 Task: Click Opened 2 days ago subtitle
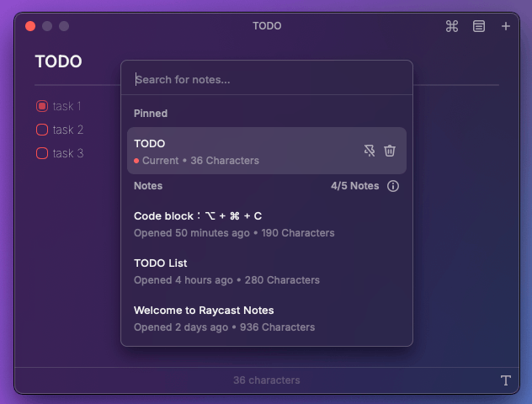pos(224,327)
